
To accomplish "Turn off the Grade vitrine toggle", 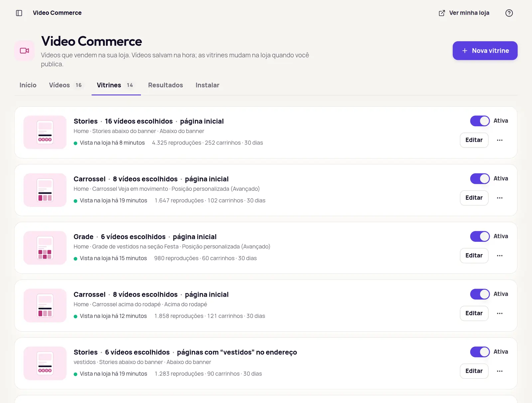I will (480, 237).
